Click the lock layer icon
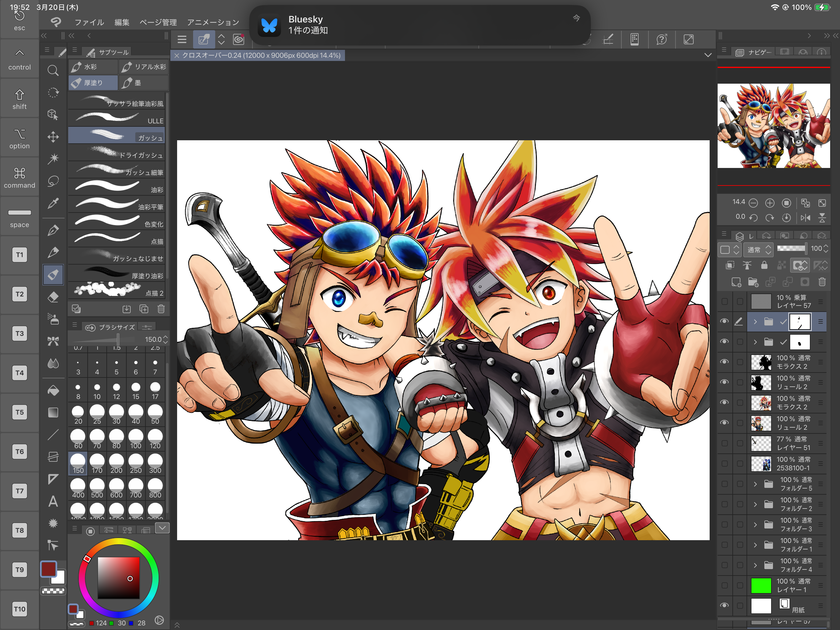This screenshot has height=630, width=840. (x=764, y=265)
